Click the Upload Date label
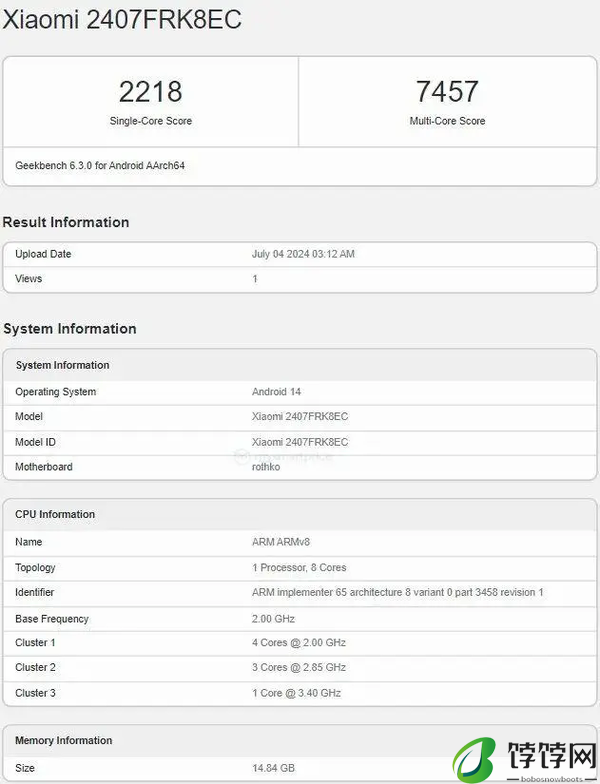Image resolution: width=600 pixels, height=784 pixels. tap(43, 254)
